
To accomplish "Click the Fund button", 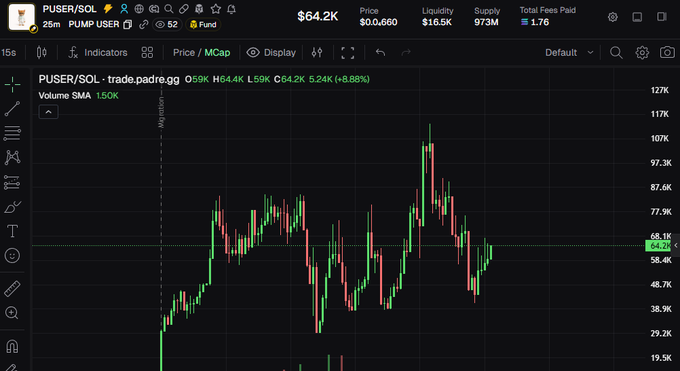I will coord(203,24).
